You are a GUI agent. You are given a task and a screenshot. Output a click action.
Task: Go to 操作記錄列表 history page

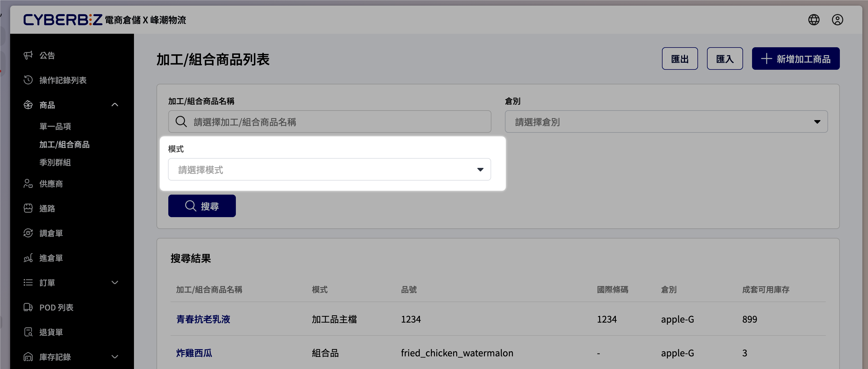[72, 80]
